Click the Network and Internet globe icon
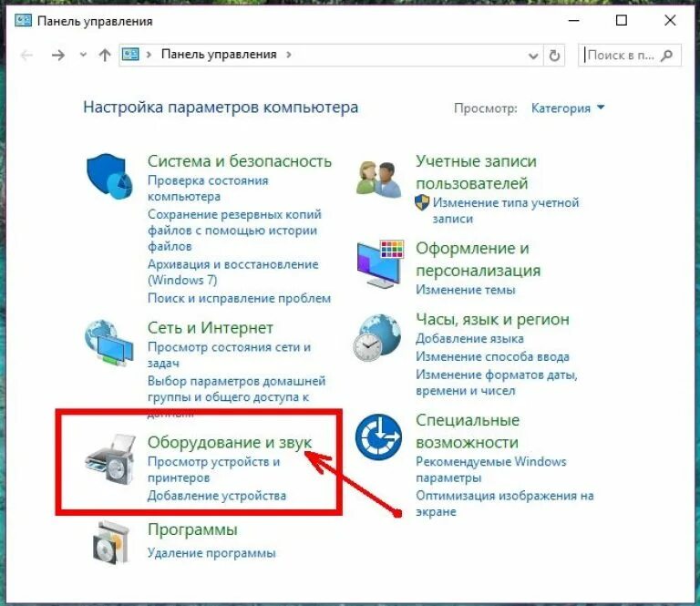 point(109,343)
